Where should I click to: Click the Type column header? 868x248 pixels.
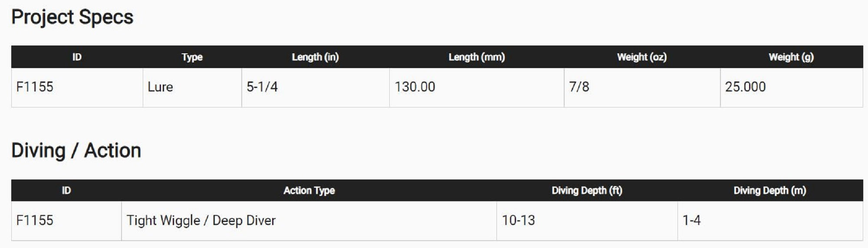pos(192,57)
